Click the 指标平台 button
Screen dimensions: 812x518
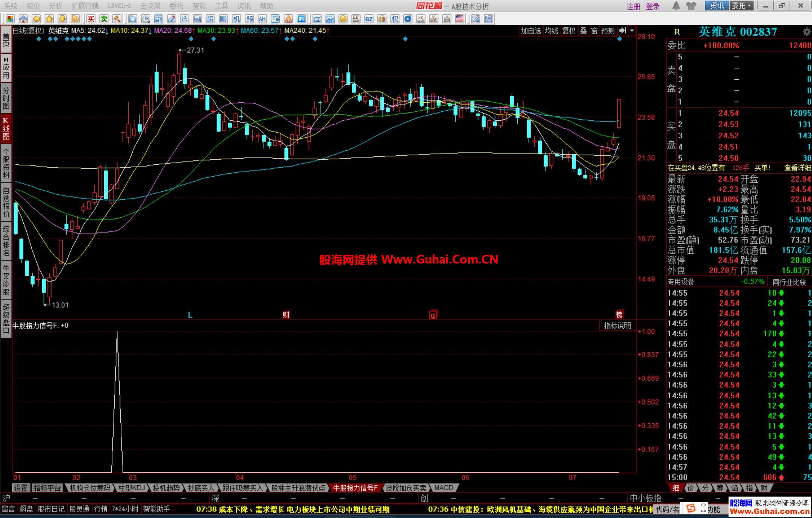click(47, 488)
